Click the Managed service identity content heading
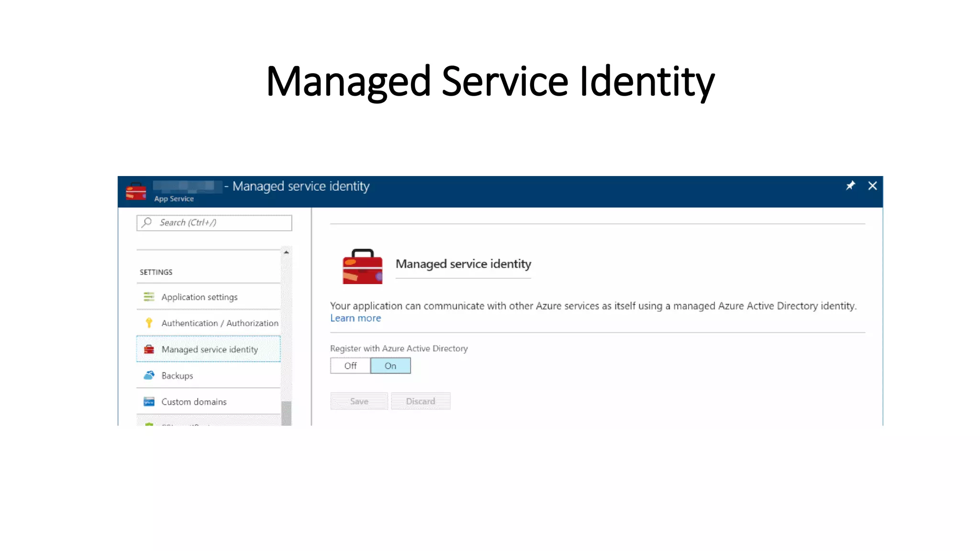 (463, 264)
